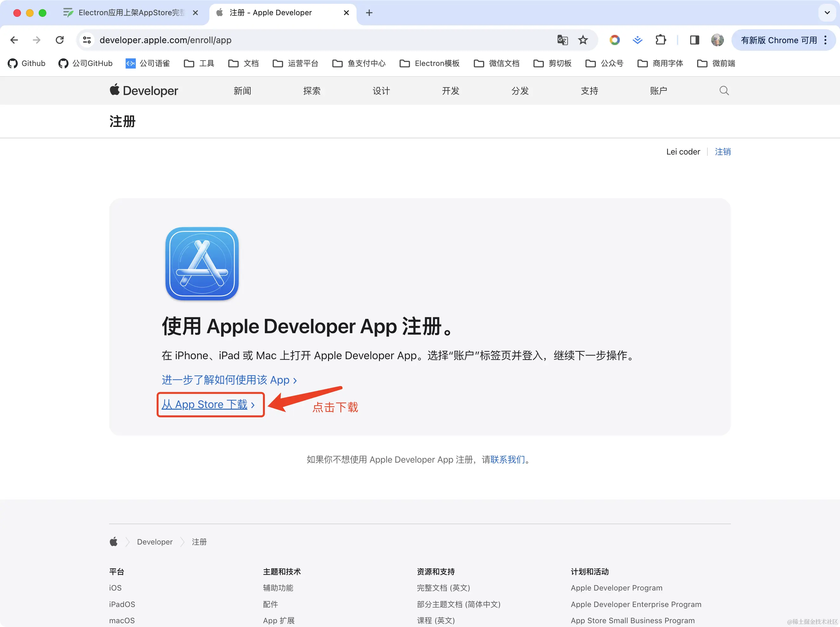
Task: Open the 微信文档 bookmark folder
Action: [x=497, y=63]
